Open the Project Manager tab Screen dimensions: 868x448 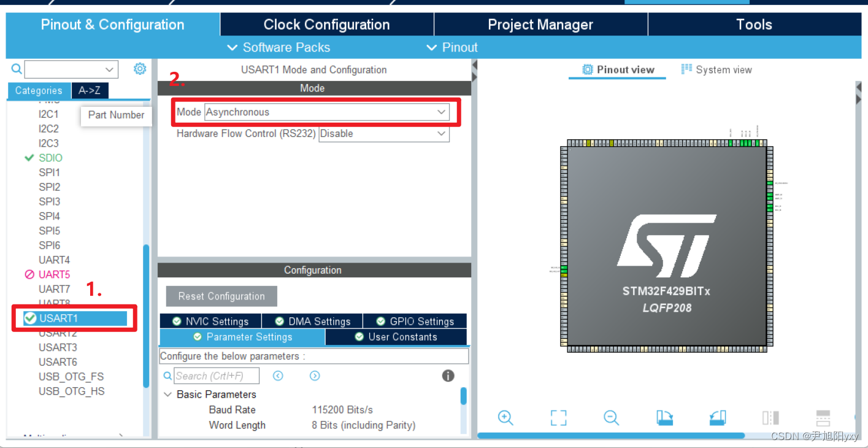(540, 25)
